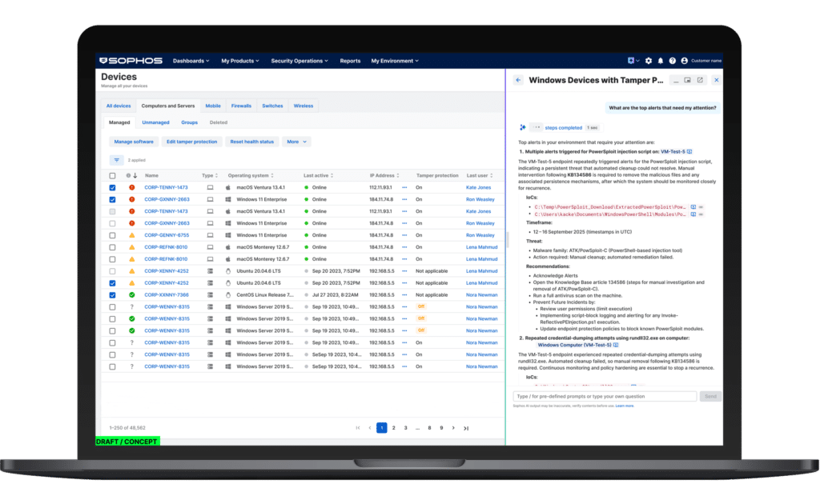820x504 pixels.
Task: Click the icon beside the C:\Temp\PowerSploit path
Action: (x=693, y=207)
